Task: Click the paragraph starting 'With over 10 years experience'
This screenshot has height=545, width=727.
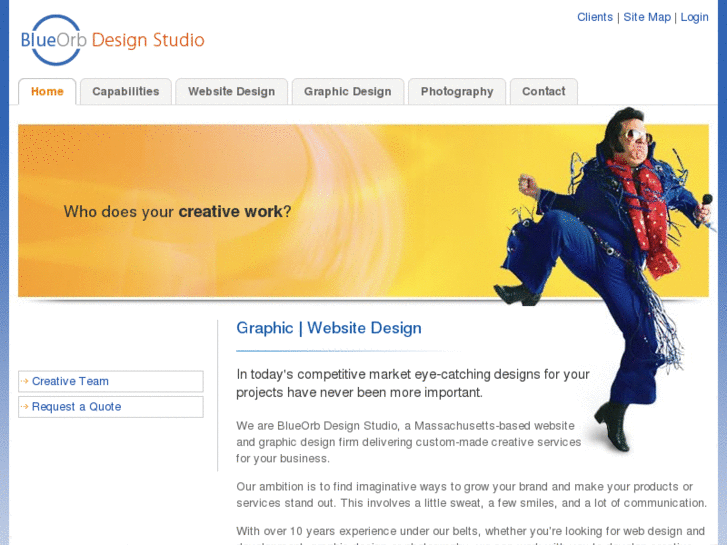Action: pyautogui.click(x=471, y=534)
